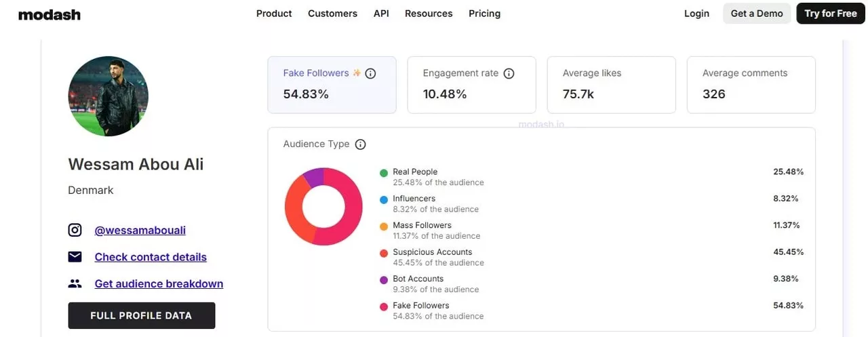868x337 pixels.
Task: Click Wessam Abou Ali profile photo
Action: point(108,96)
